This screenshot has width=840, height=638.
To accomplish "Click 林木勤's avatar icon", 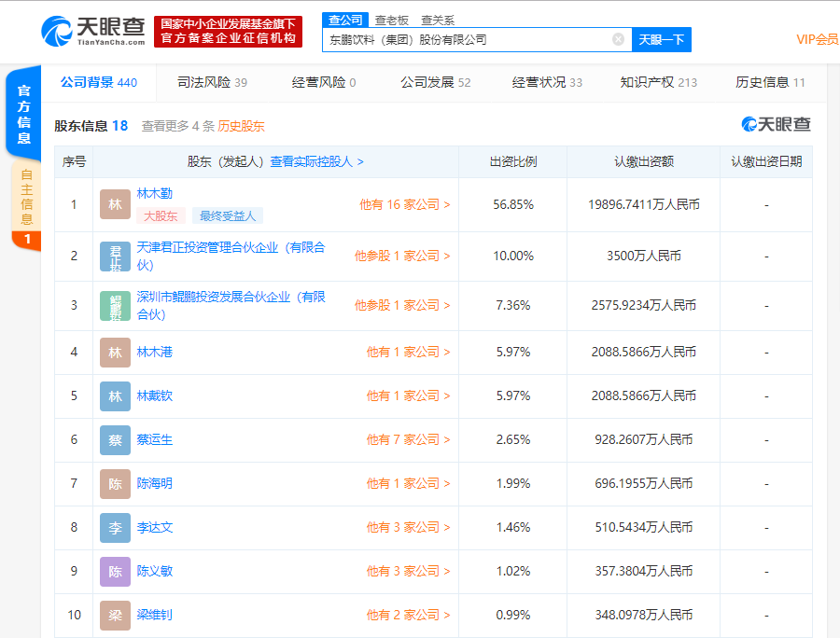I will coord(115,203).
